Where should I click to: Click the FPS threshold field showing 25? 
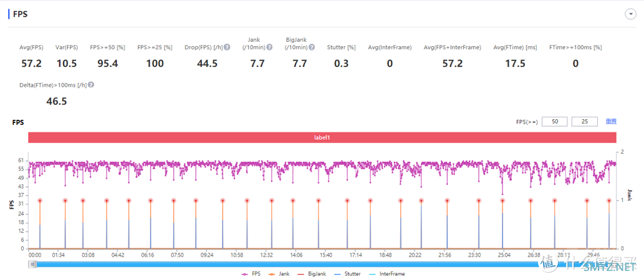584,122
